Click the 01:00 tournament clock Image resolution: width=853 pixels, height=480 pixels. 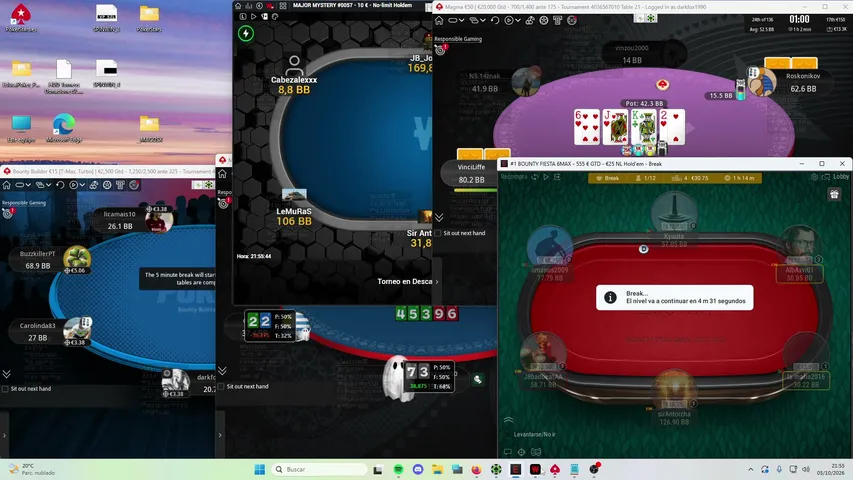click(x=799, y=19)
